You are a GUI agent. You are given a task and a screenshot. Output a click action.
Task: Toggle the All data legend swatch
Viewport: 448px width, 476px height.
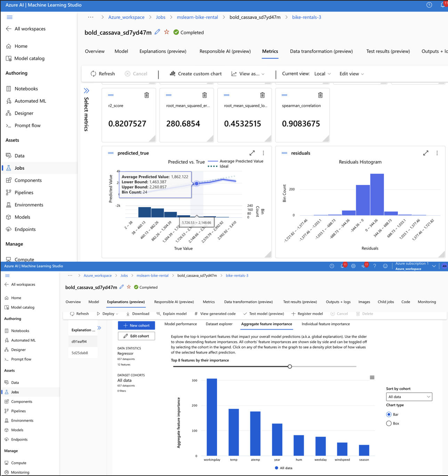pos(277,468)
